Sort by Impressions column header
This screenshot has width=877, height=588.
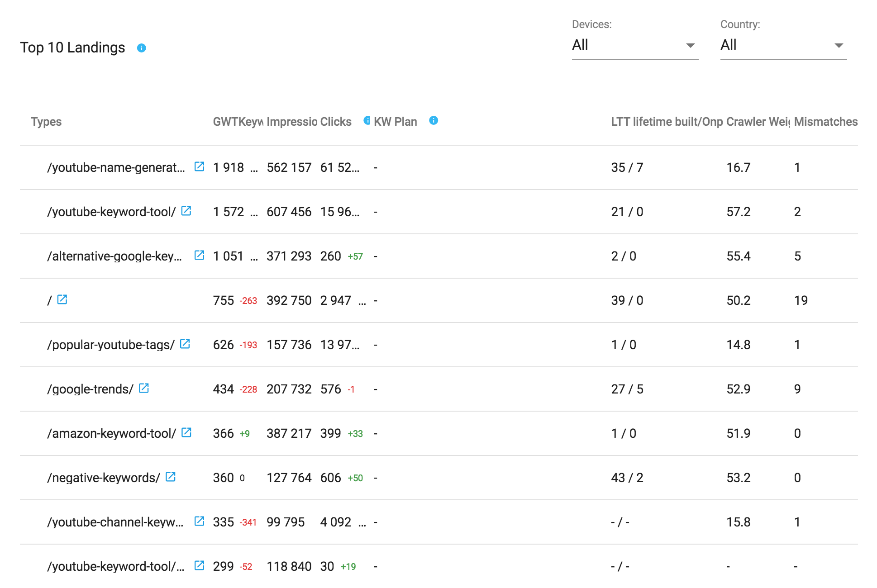[x=291, y=122]
